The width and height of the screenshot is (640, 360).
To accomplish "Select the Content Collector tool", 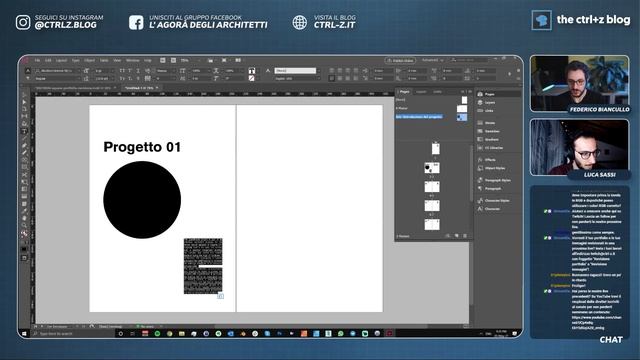I will tap(24, 124).
